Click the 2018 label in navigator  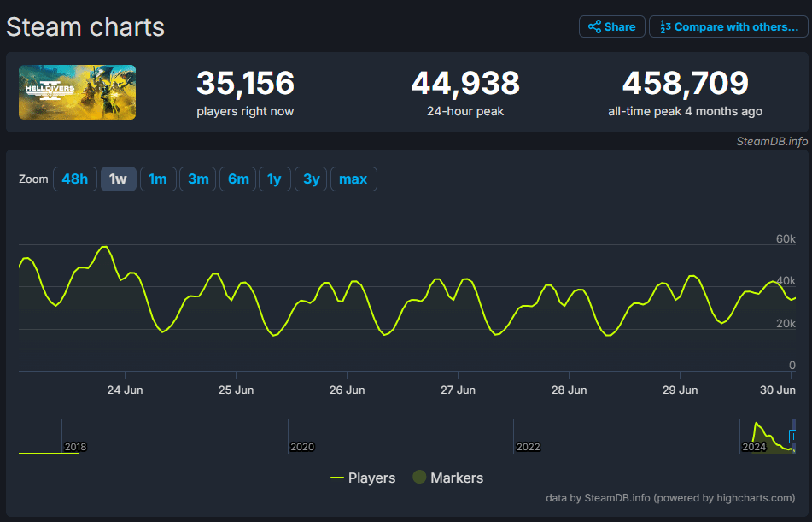(x=75, y=447)
